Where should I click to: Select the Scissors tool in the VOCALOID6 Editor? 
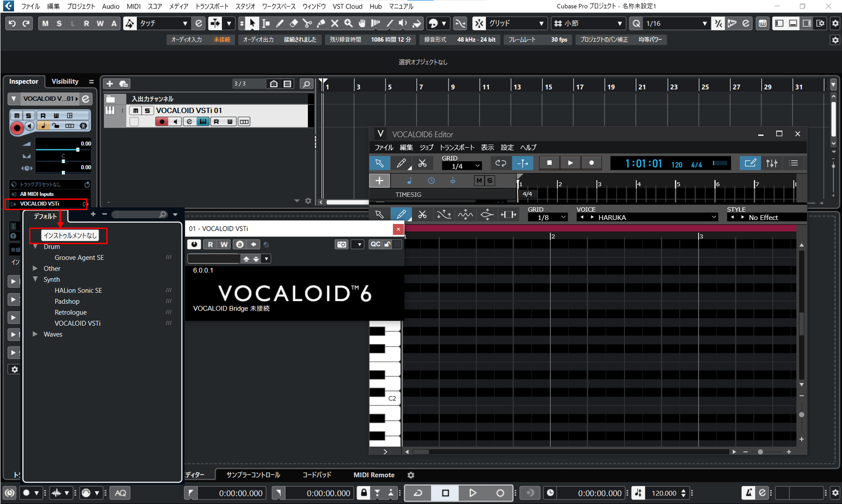(x=422, y=214)
